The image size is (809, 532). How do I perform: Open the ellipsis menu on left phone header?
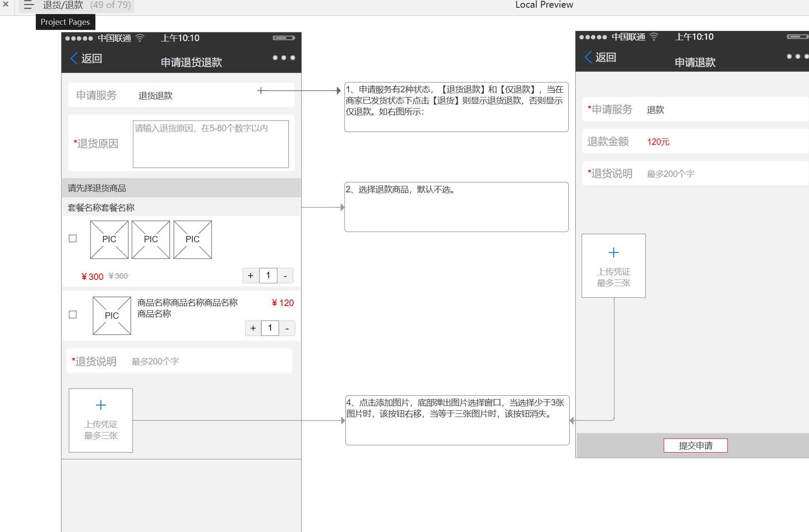point(284,57)
